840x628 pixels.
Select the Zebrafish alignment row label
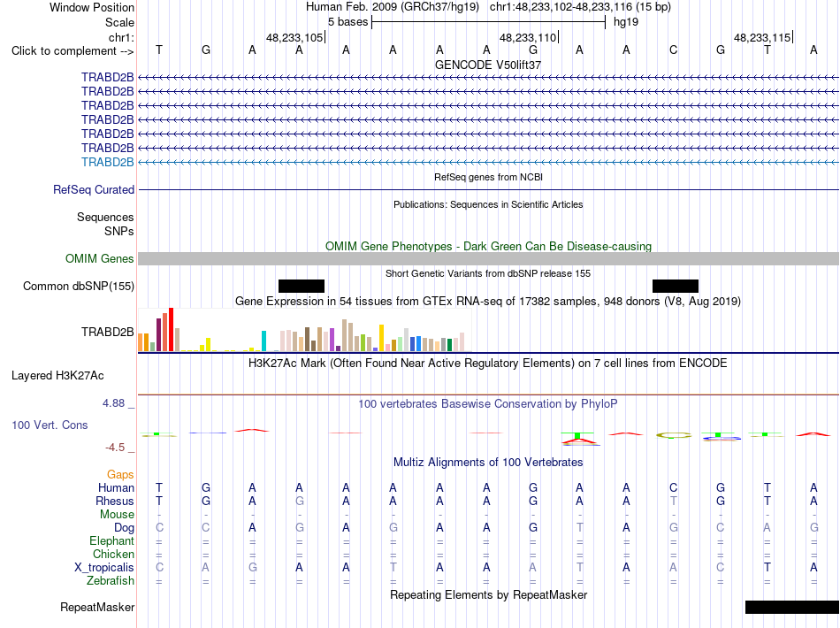tap(111, 580)
